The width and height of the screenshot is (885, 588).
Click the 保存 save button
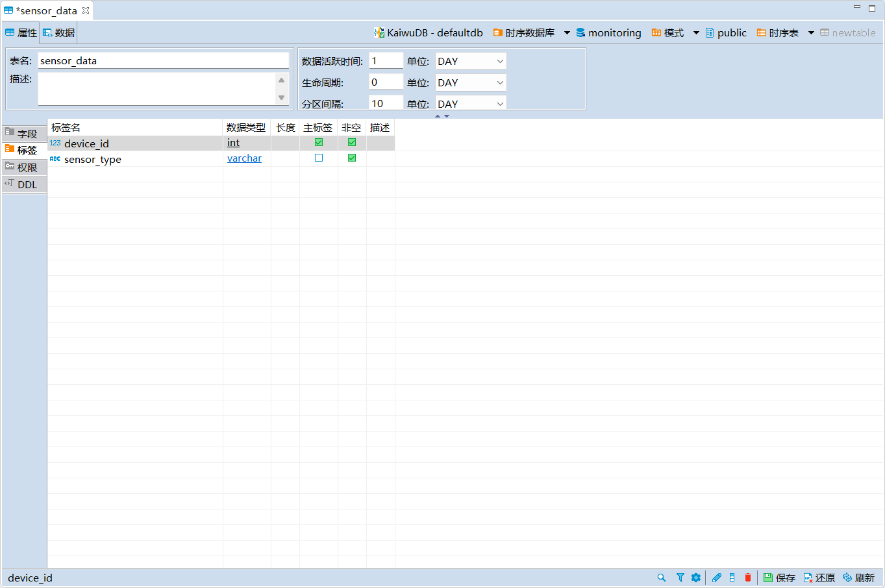[779, 578]
